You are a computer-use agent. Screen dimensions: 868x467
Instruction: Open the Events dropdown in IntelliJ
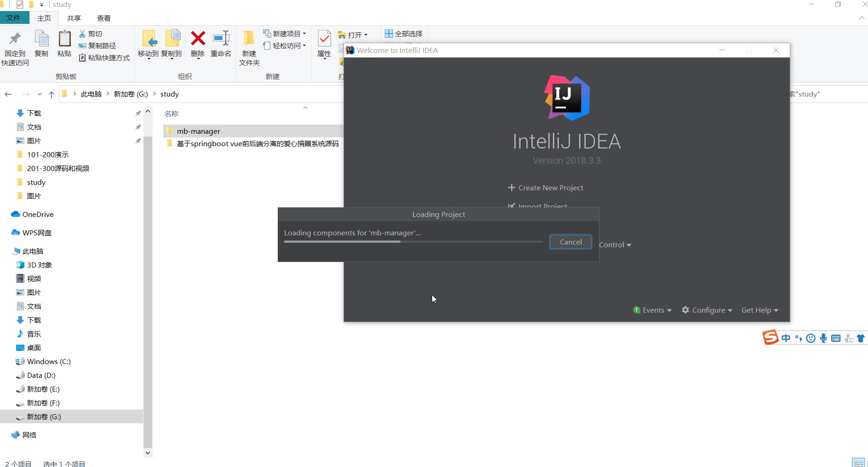pyautogui.click(x=652, y=310)
